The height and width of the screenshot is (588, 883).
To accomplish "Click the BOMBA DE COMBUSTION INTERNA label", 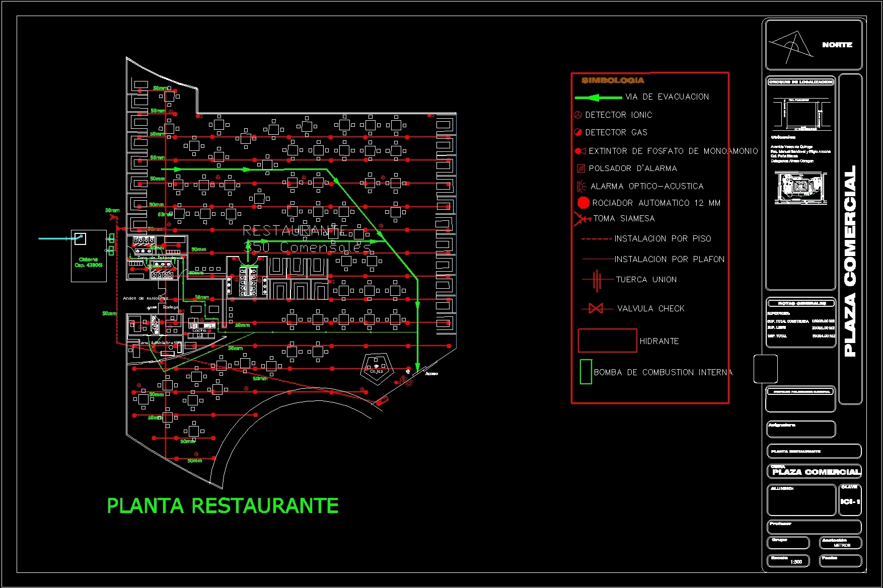I will 663,372.
